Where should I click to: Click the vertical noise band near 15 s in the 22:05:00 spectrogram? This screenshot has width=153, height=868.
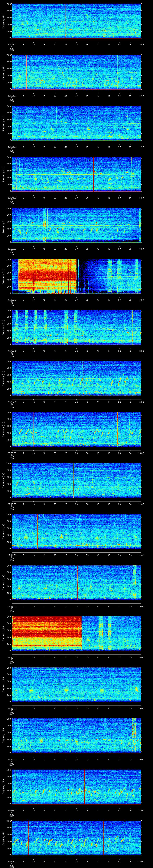pyautogui.click(x=44, y=225)
